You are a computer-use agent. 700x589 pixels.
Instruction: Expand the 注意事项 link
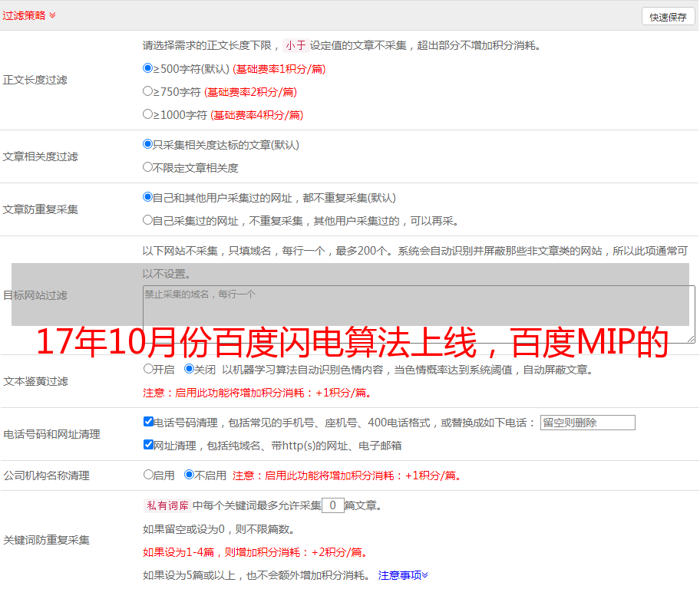tap(403, 576)
